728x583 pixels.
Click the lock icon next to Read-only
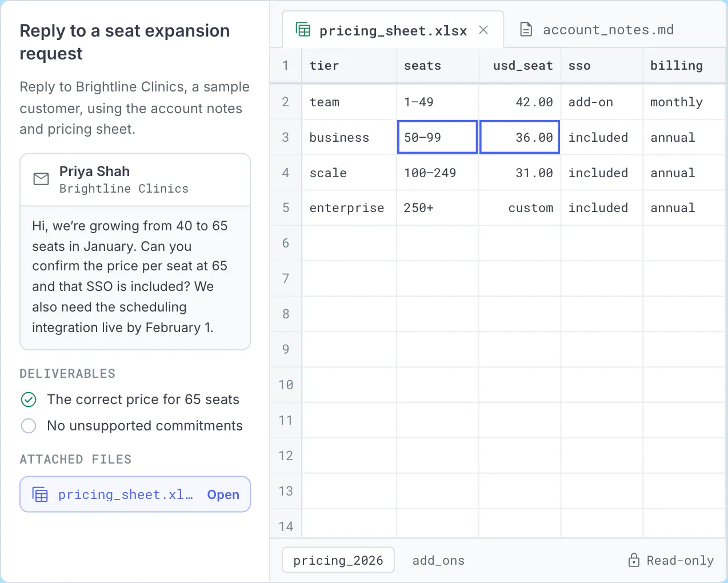coord(634,560)
